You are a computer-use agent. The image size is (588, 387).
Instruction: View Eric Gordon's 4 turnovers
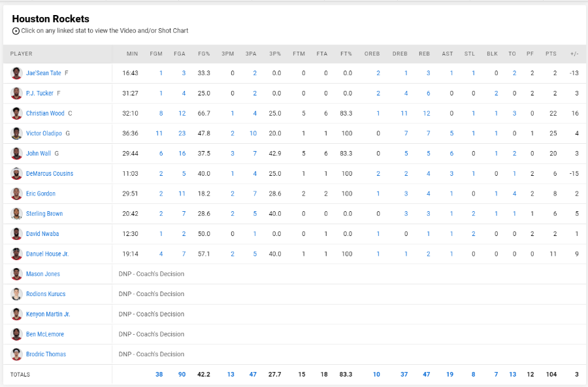pyautogui.click(x=515, y=193)
